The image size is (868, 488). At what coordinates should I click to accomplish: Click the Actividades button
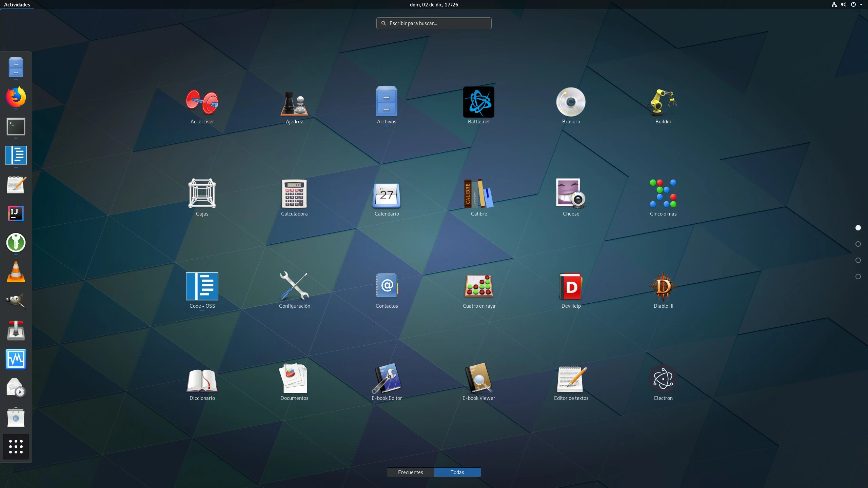point(17,5)
